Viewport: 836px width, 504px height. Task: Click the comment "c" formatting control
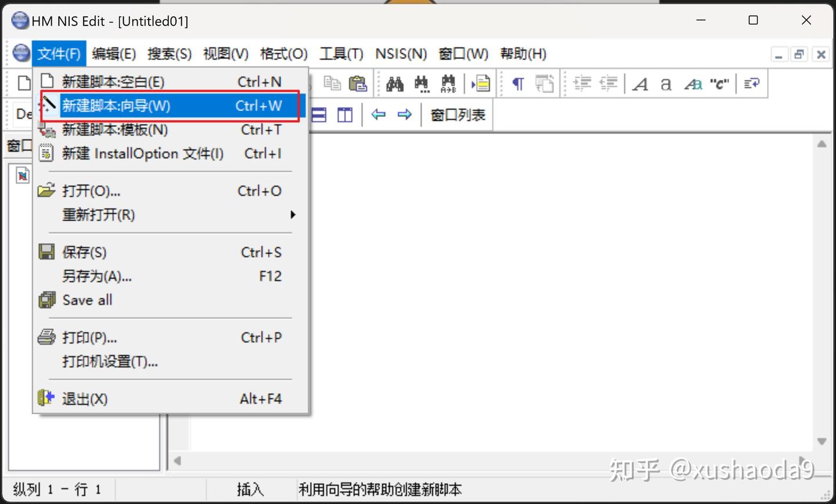(720, 84)
